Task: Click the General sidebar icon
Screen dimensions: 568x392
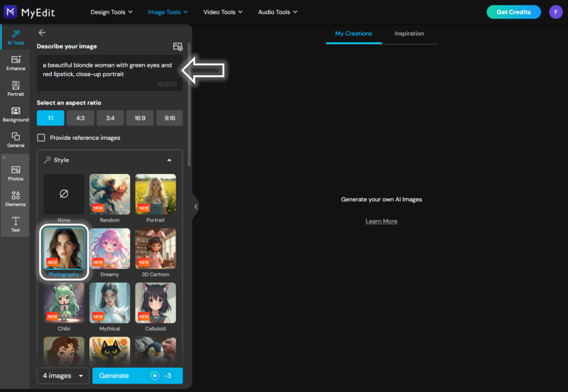Action: pos(16,140)
